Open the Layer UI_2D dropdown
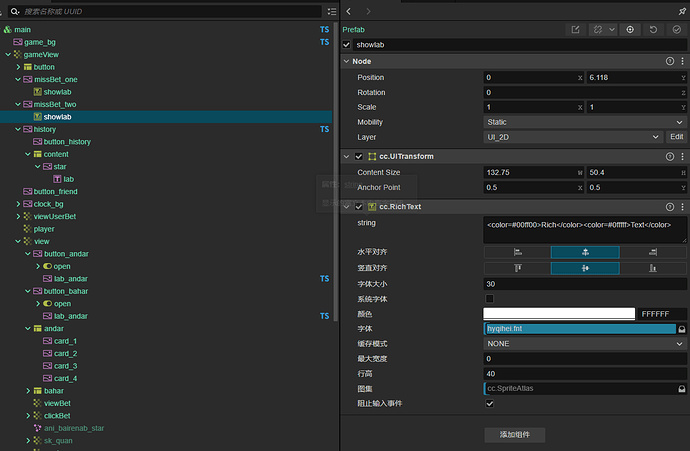 pos(573,137)
